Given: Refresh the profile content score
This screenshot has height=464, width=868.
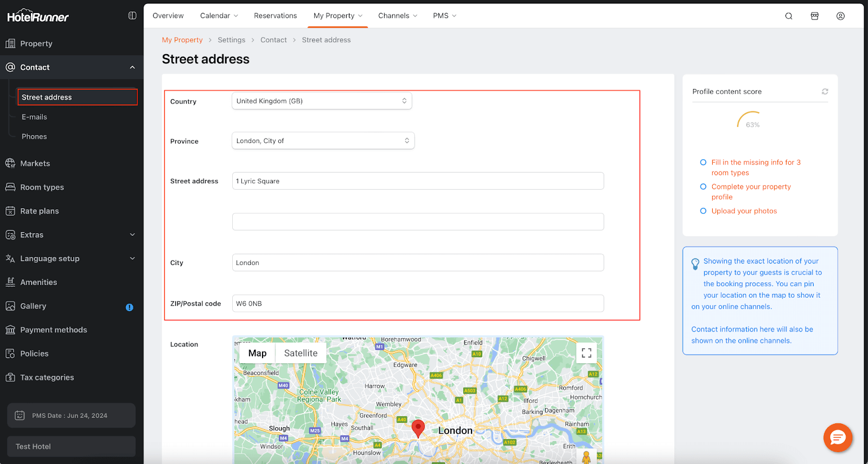Looking at the screenshot, I should point(825,92).
